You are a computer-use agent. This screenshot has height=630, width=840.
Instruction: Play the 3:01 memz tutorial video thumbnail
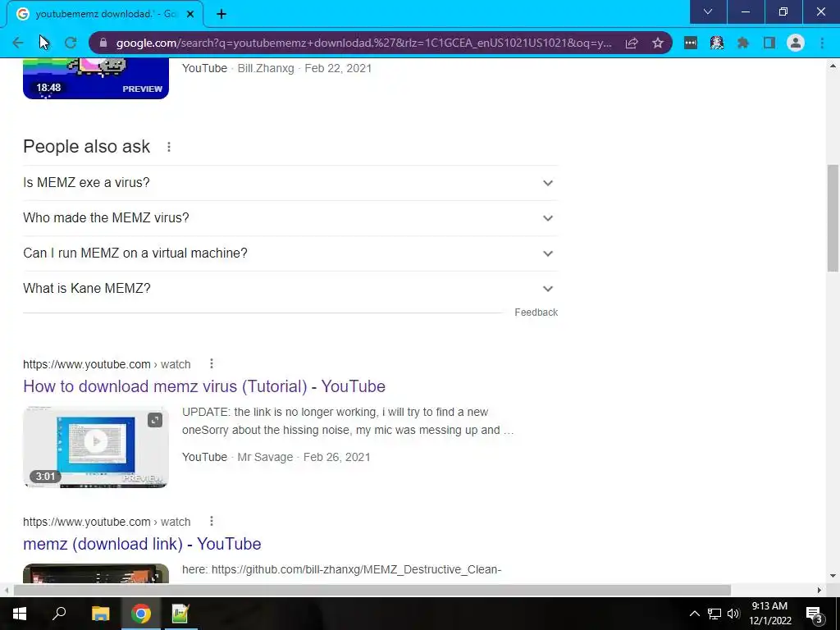click(x=96, y=447)
